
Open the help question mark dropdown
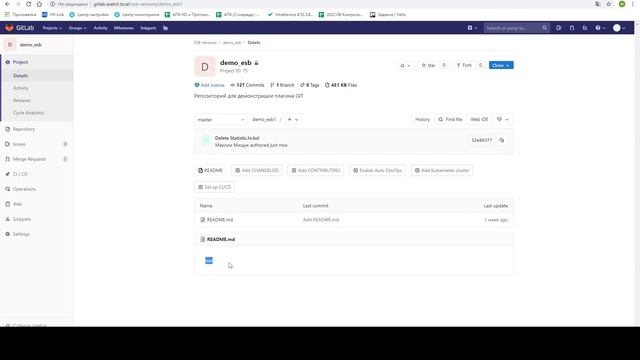pyautogui.click(x=600, y=28)
